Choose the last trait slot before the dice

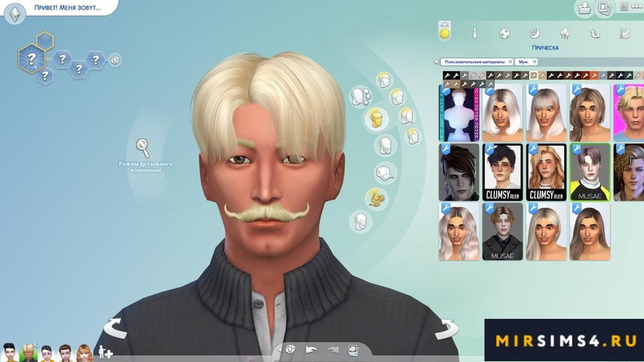96,60
